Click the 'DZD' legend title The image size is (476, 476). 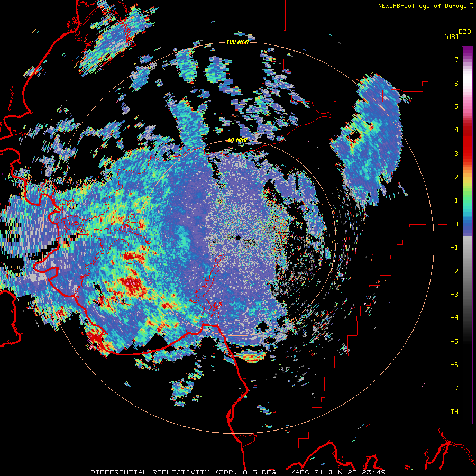465,32
